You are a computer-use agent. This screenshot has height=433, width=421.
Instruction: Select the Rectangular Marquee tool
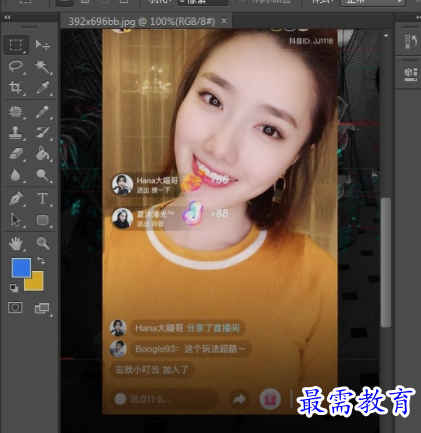pyautogui.click(x=16, y=45)
